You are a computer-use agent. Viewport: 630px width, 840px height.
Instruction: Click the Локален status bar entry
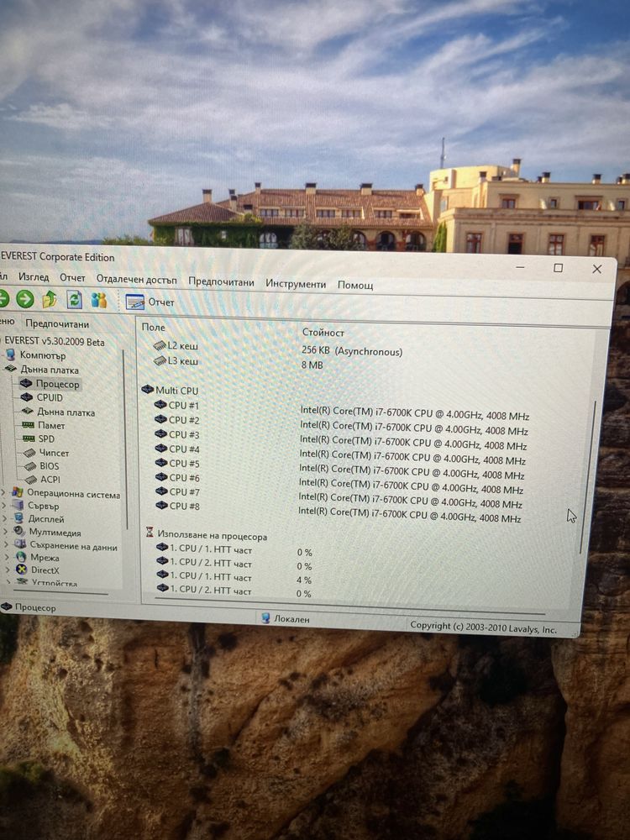(x=286, y=618)
